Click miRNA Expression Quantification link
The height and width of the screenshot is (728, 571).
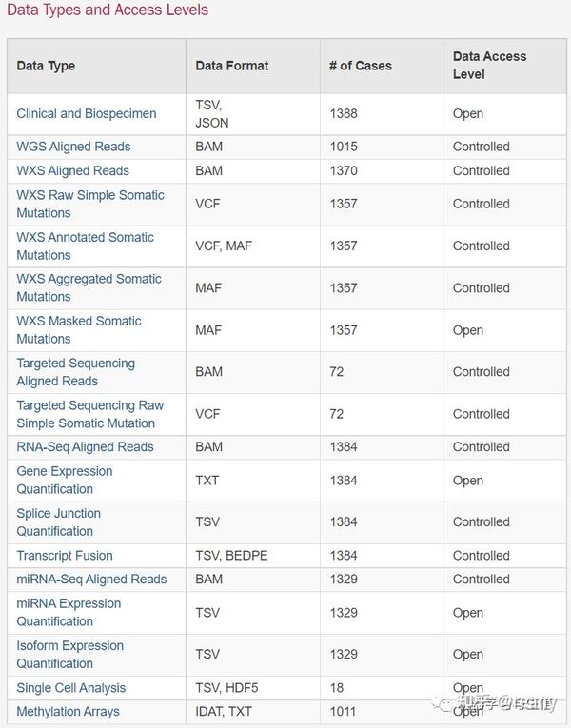pos(69,603)
